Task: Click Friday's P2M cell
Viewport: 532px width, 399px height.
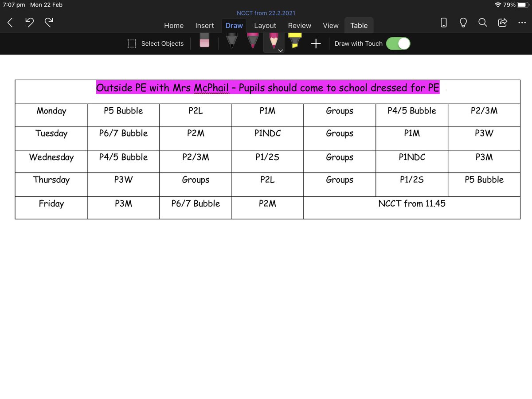Action: click(267, 207)
